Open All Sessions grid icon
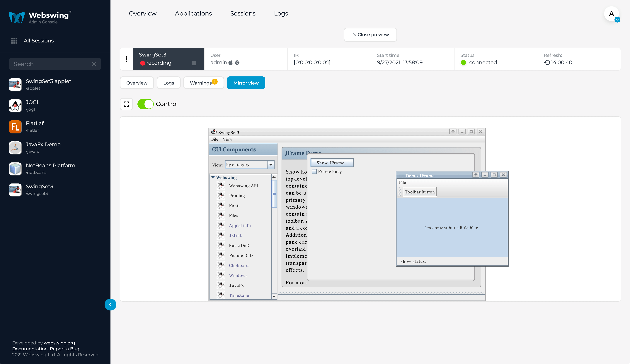Image resolution: width=630 pixels, height=364 pixels. (14, 41)
